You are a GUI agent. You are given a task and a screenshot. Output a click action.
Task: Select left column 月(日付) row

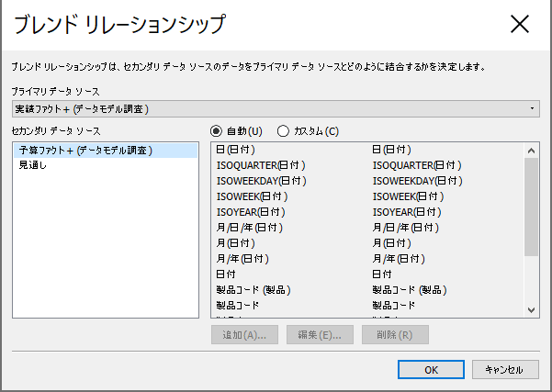(235, 243)
